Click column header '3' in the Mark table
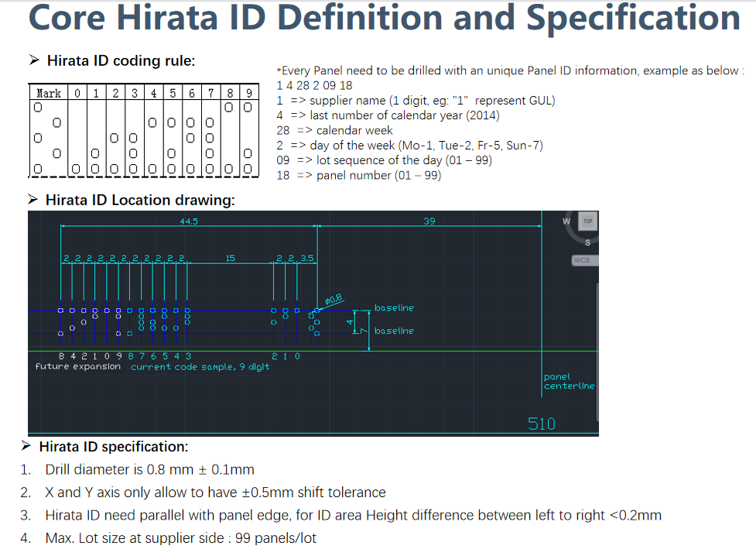Viewport: 756px width, 549px height. tap(135, 93)
